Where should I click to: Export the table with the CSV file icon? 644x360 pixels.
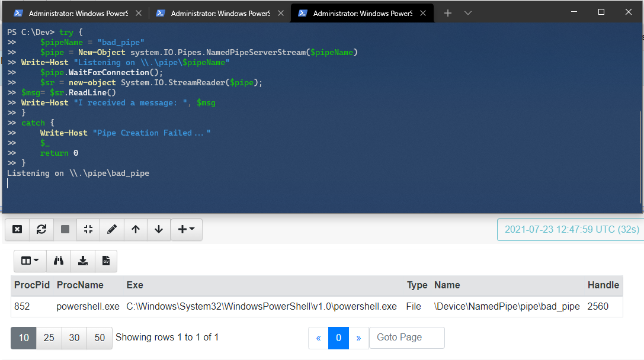pyautogui.click(x=106, y=261)
